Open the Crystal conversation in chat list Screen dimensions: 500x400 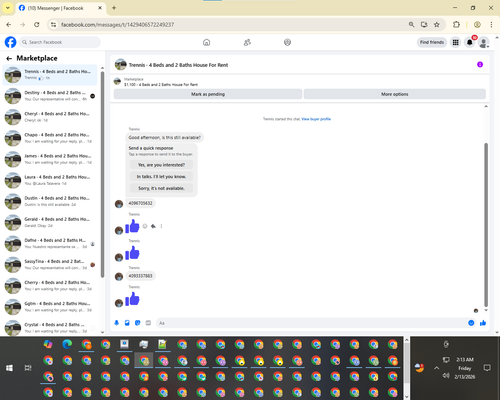coord(50,328)
